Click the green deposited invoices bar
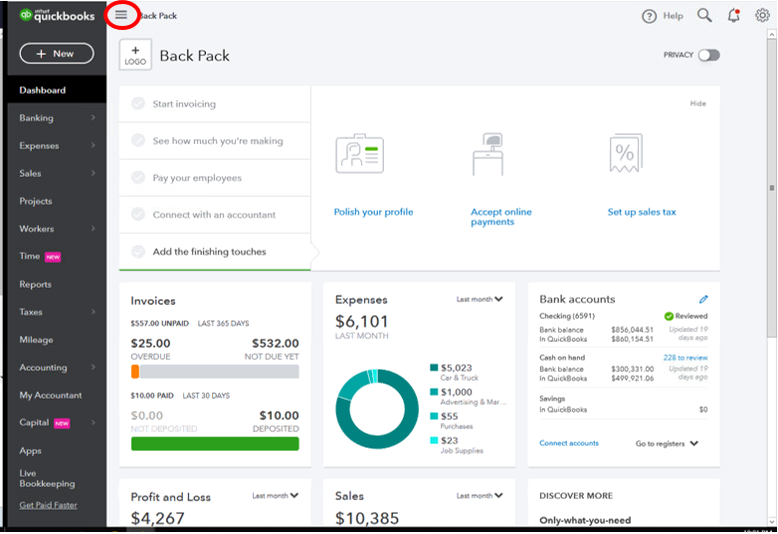The width and height of the screenshot is (778, 534). pos(215,444)
